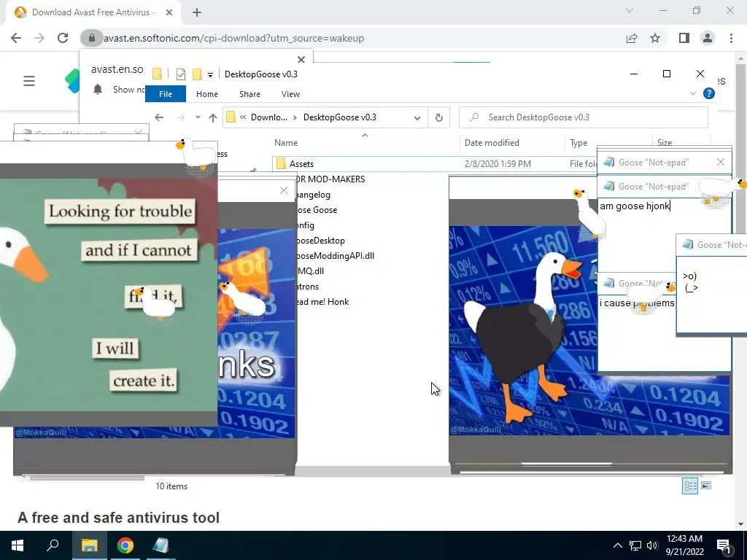747x560 pixels.
Task: Open Explorer help button
Action: pyautogui.click(x=709, y=94)
